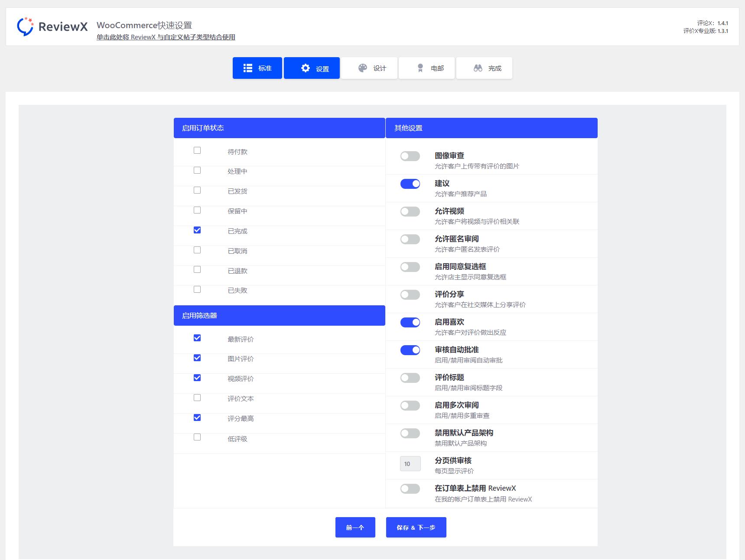Switch to the 设置 step tab
Viewport: 745px width, 560px height.
[x=312, y=68]
